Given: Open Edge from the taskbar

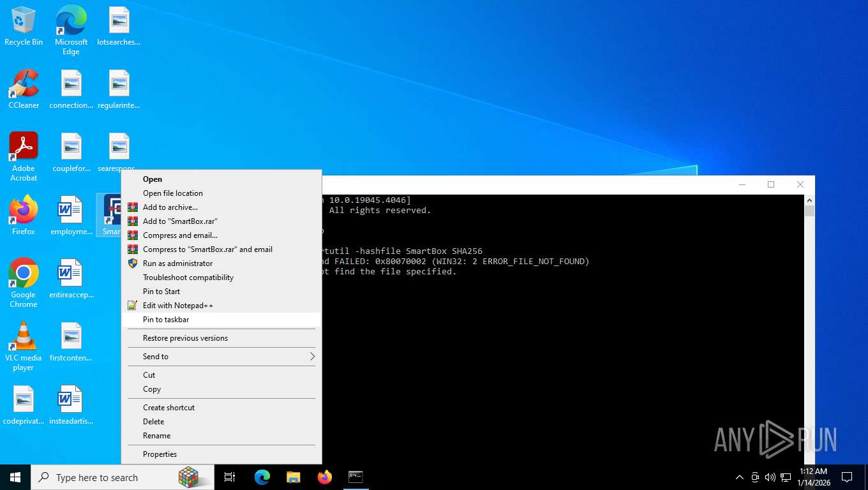Looking at the screenshot, I should (x=262, y=477).
